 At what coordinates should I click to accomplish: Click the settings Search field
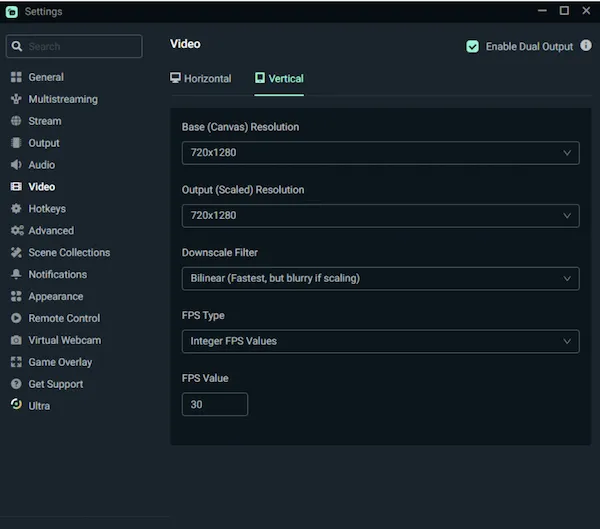click(x=74, y=46)
